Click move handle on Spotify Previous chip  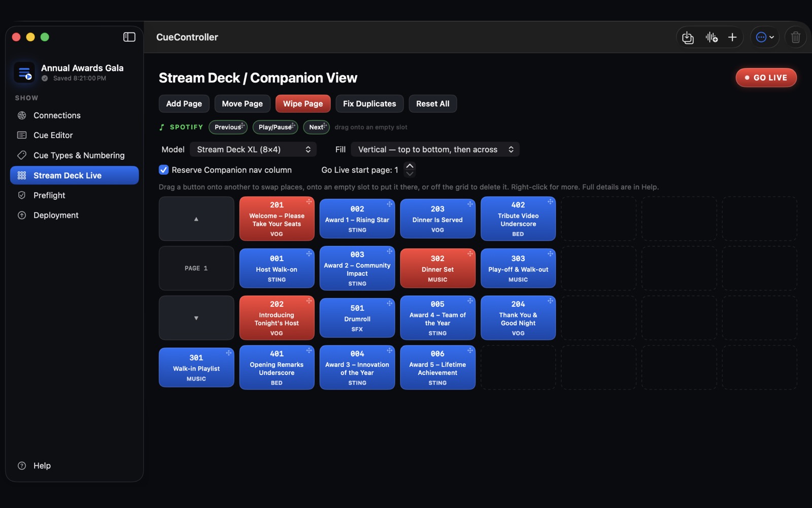243,125
